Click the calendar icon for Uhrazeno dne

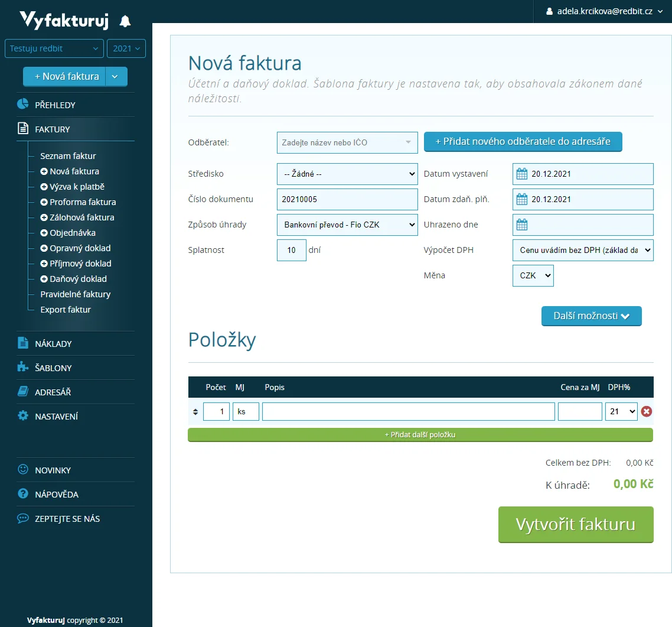[521, 225]
